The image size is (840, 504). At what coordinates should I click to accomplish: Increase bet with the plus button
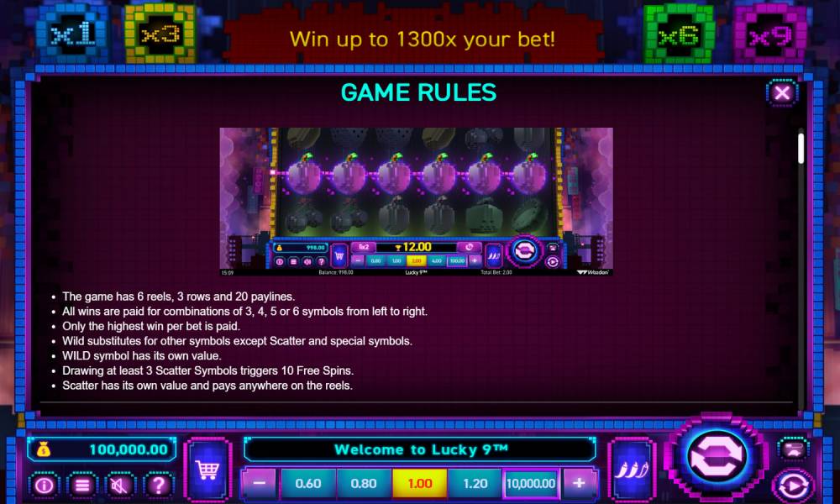[x=579, y=483]
